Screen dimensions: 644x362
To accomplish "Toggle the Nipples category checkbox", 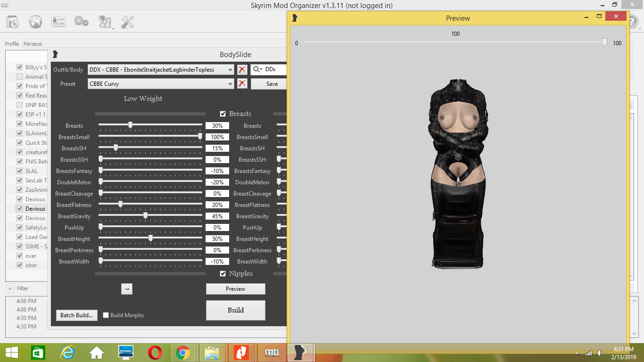I will click(223, 273).
